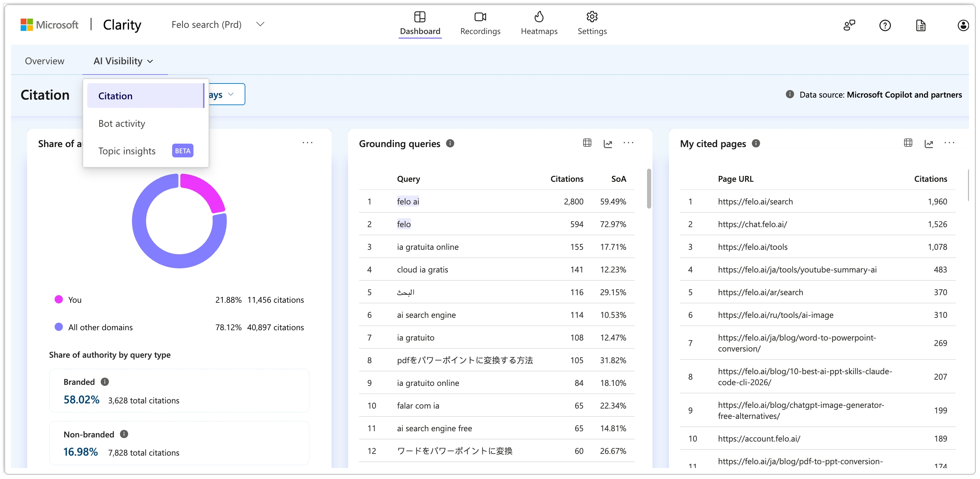Open more options on Grounding queries card
980x479 pixels.
coord(628,143)
